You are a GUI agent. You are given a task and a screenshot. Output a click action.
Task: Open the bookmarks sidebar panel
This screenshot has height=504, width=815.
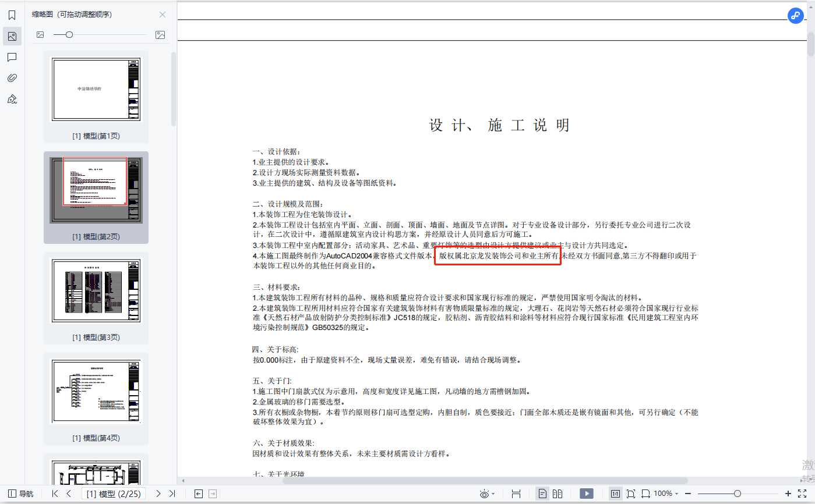click(12, 15)
